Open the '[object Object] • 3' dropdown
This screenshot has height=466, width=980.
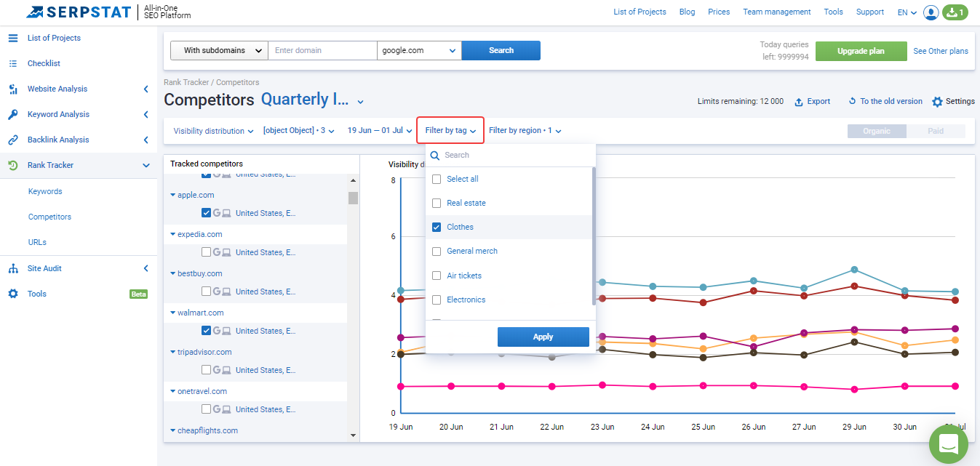click(x=298, y=131)
